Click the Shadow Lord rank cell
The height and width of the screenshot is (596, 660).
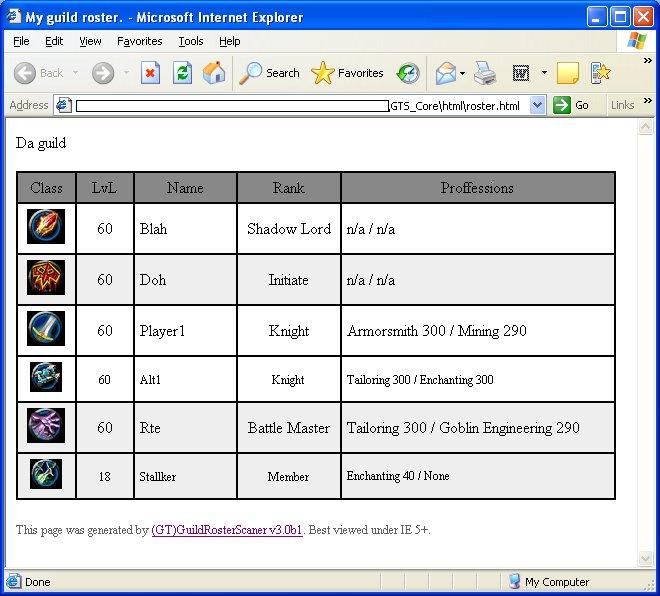[288, 229]
